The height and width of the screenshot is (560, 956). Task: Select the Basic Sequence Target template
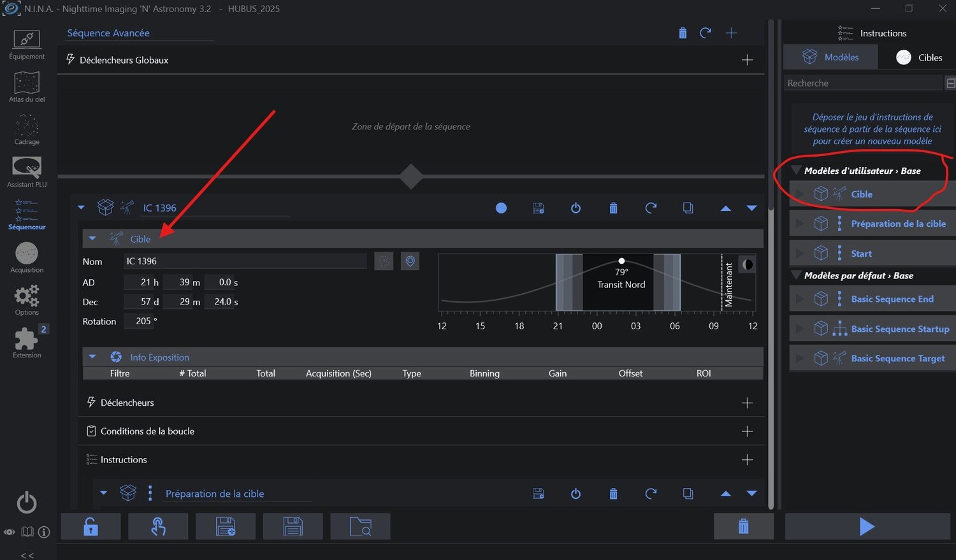coord(873,358)
